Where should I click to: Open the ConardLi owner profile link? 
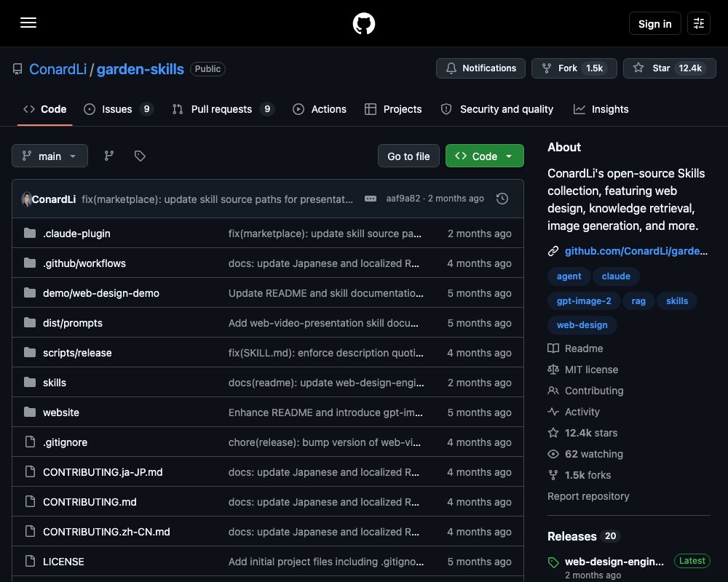tap(58, 69)
